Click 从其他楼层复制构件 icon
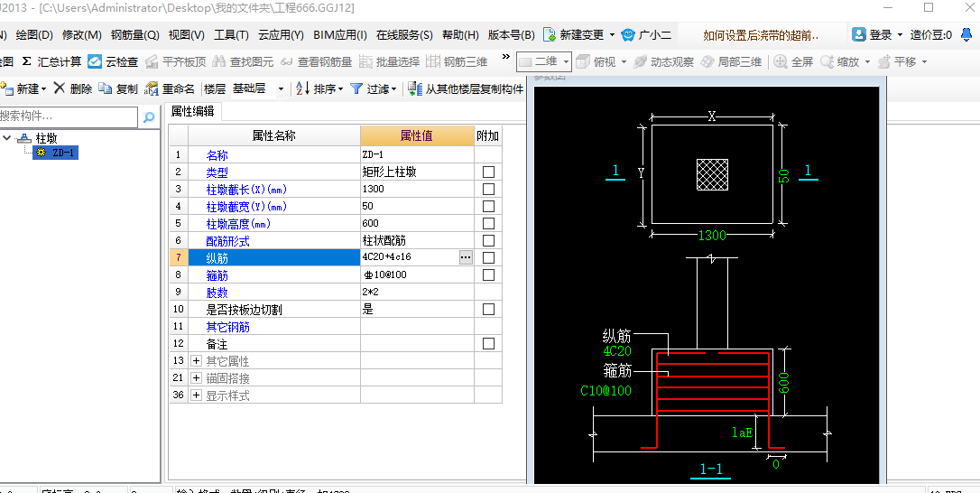Viewport: 980px width, 493px height. pyautogui.click(x=415, y=88)
